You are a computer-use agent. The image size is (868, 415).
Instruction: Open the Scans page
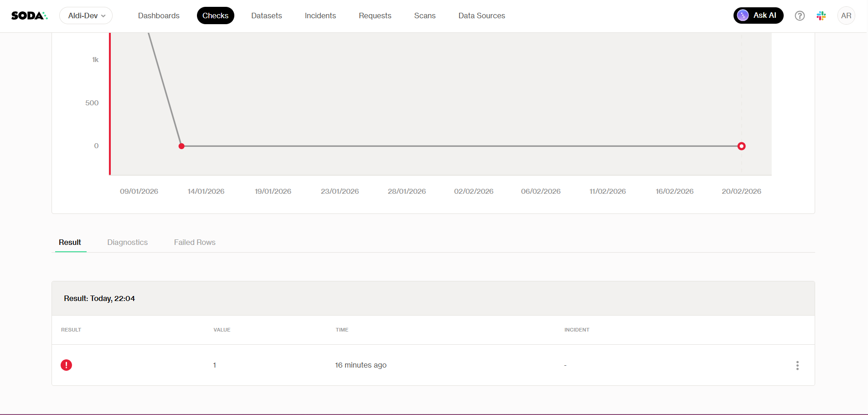(424, 16)
